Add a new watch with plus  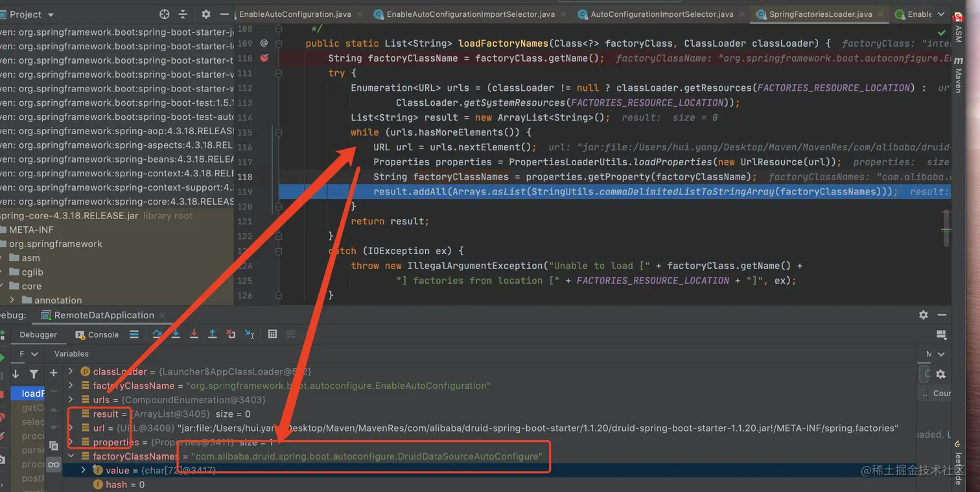pos(53,372)
